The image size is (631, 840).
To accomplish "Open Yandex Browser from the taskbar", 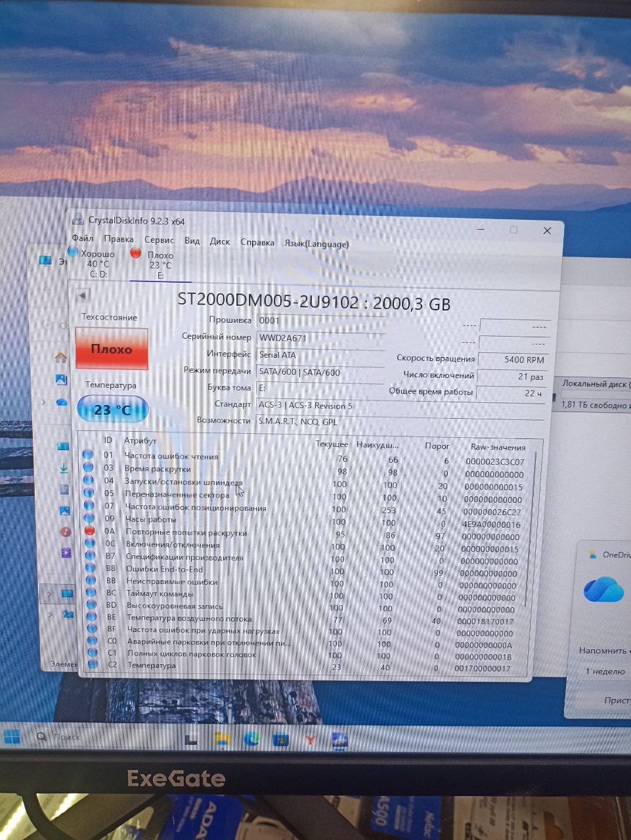I will pyautogui.click(x=310, y=740).
